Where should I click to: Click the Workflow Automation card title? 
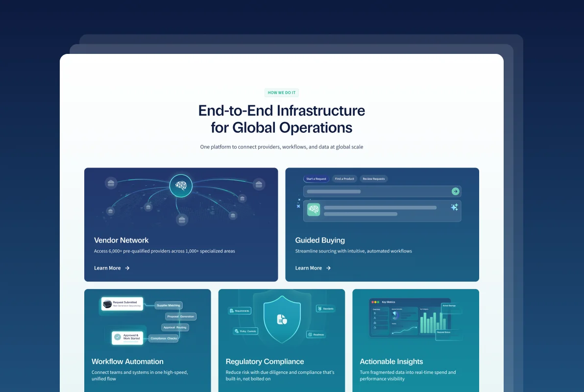point(127,362)
